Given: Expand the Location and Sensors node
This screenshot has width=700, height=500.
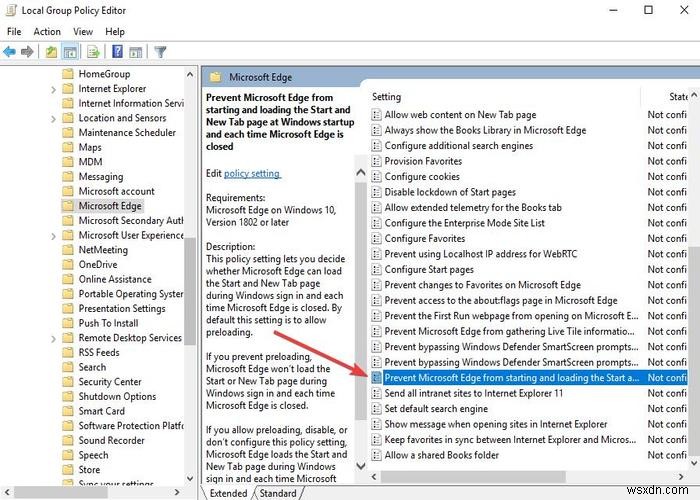Looking at the screenshot, I should click(x=53, y=119).
